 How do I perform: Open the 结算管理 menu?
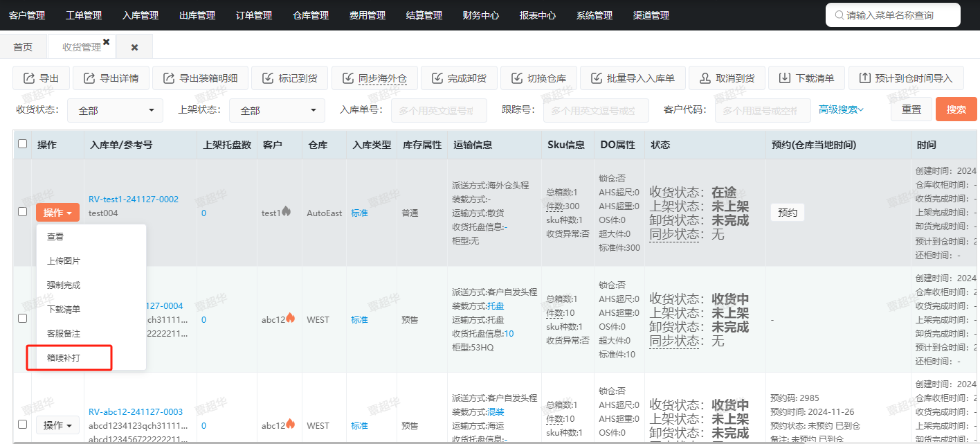pyautogui.click(x=424, y=15)
